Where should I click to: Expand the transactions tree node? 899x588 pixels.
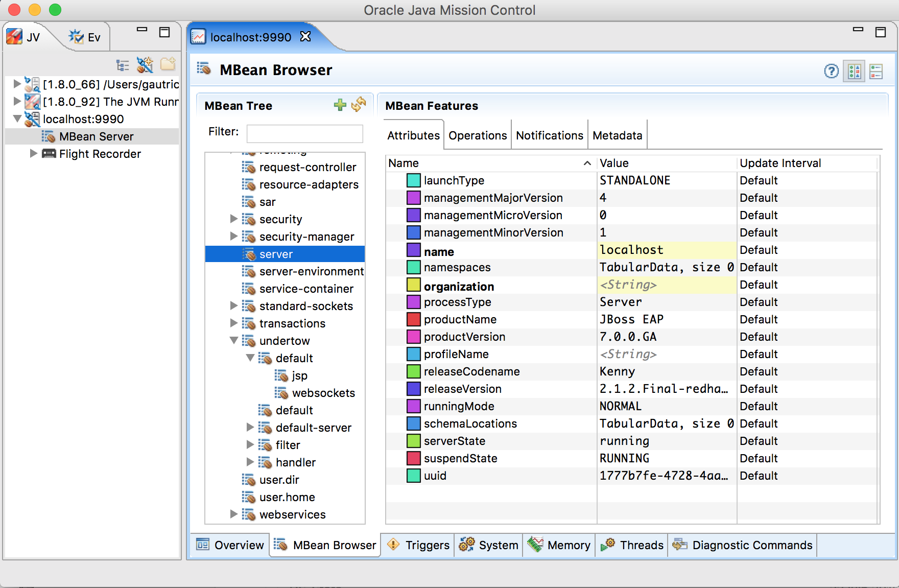[234, 323]
